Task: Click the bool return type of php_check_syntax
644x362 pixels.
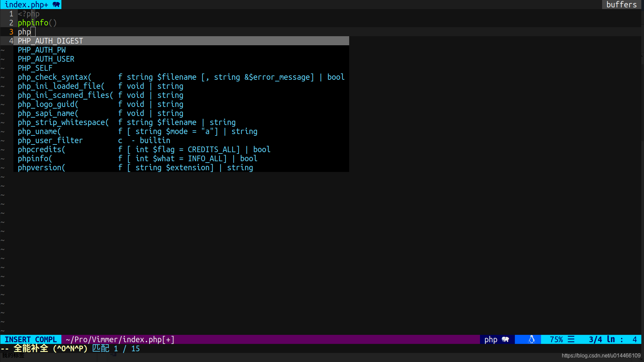Action: tap(336, 77)
